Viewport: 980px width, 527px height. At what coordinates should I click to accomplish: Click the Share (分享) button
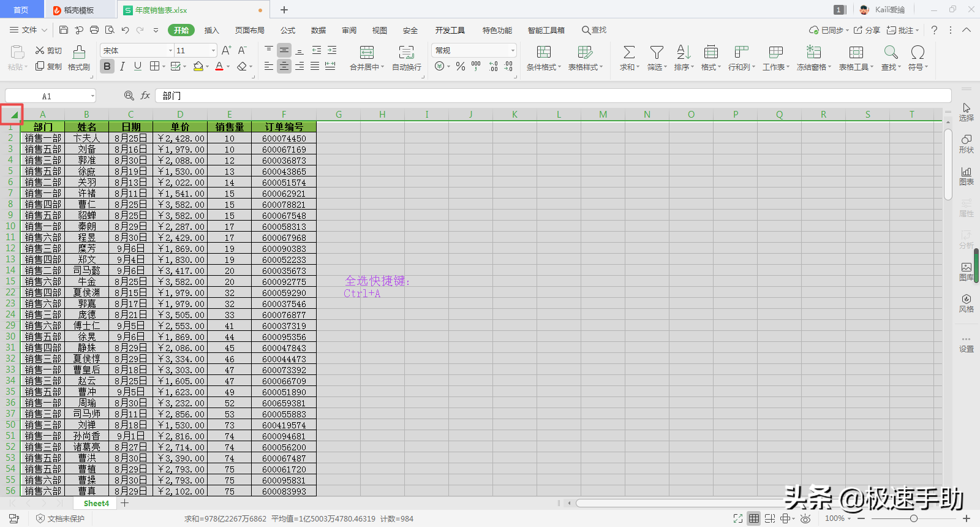click(x=867, y=30)
